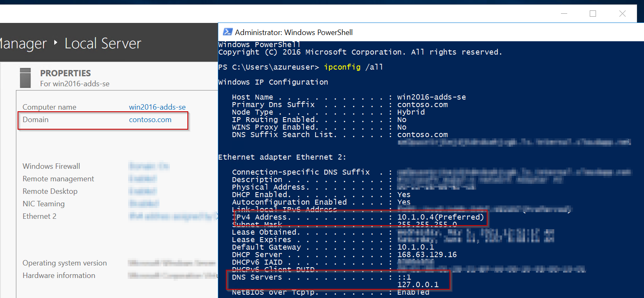The height and width of the screenshot is (298, 644).
Task: Click the Subnet Mask 255.255.255.0 line
Action: click(x=344, y=225)
